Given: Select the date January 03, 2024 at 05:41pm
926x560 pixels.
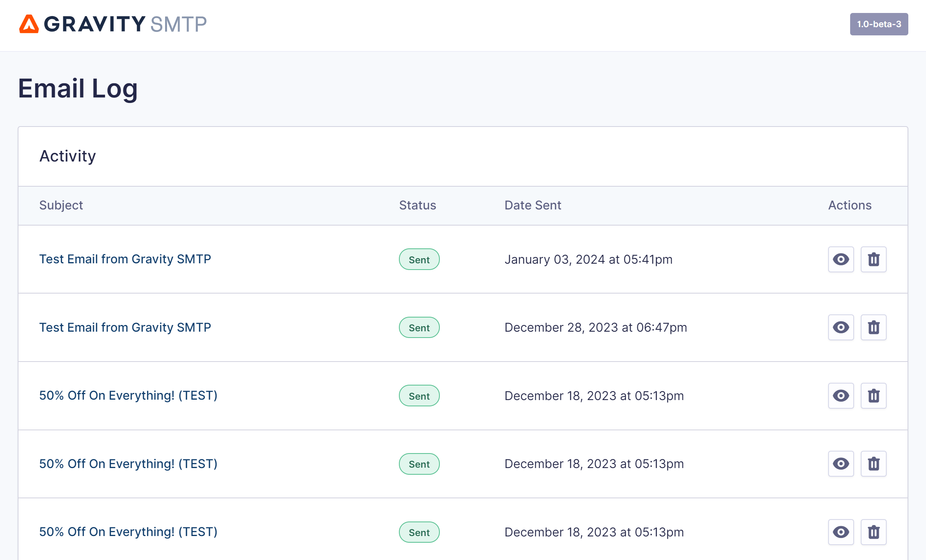Looking at the screenshot, I should click(588, 259).
